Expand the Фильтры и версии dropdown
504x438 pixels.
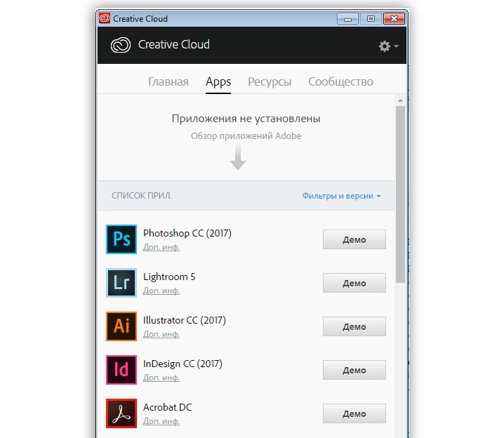click(341, 196)
